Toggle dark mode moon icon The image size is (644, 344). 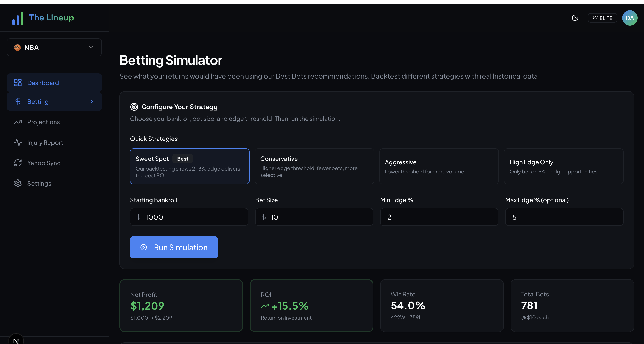tap(575, 18)
